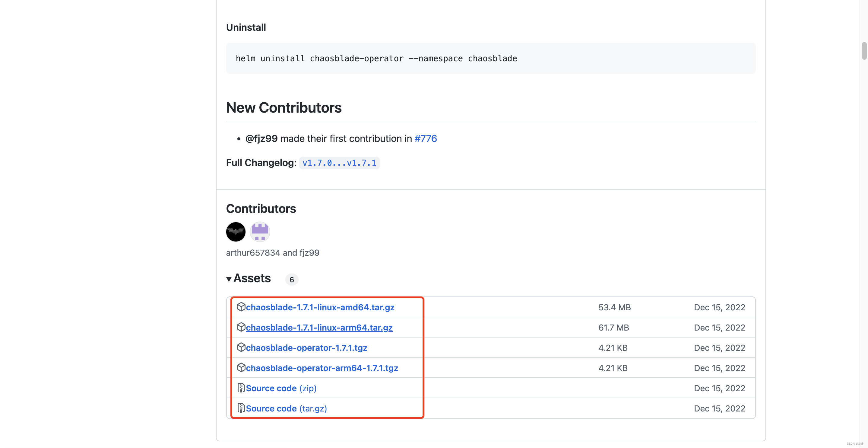This screenshot has height=448, width=868.
Task: Download chaosblade-operator-1.7.1.tgz
Action: (307, 348)
